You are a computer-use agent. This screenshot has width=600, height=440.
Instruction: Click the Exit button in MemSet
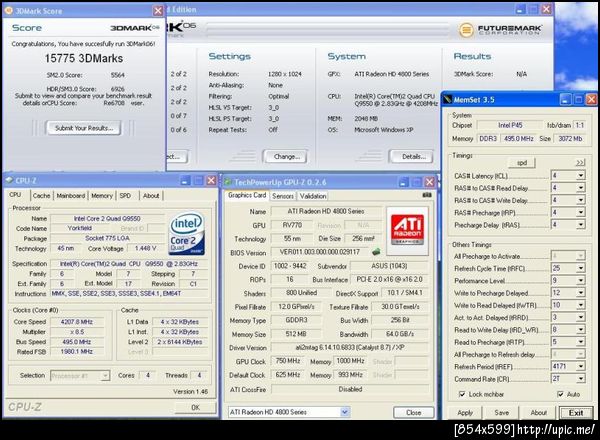coord(576,413)
